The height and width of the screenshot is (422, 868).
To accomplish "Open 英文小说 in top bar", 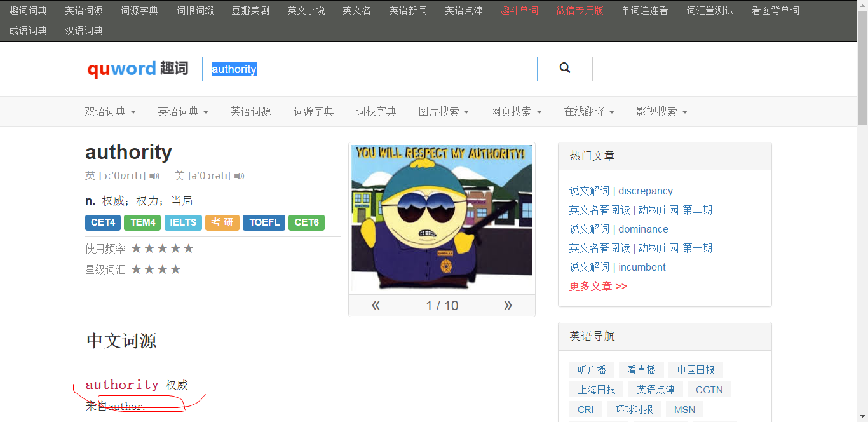I will (x=306, y=10).
